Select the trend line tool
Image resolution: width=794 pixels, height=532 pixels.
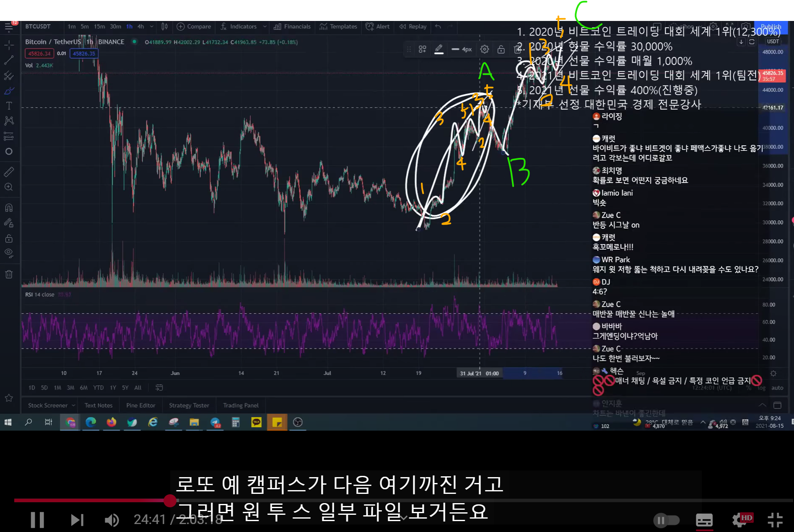(9, 60)
